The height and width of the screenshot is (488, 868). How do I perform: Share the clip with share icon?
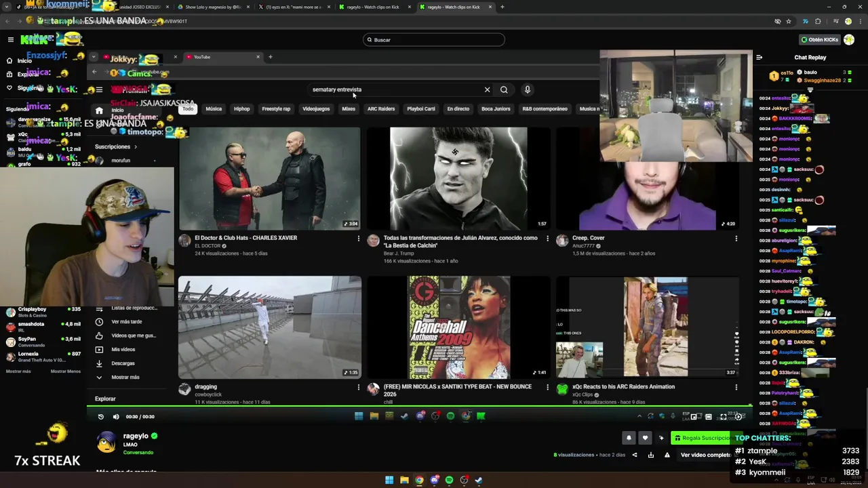pos(635,455)
